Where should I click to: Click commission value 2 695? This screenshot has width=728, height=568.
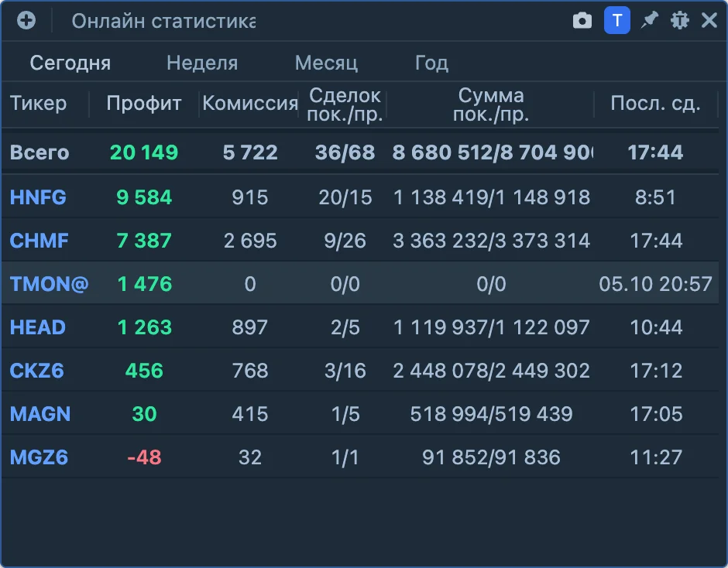250,241
